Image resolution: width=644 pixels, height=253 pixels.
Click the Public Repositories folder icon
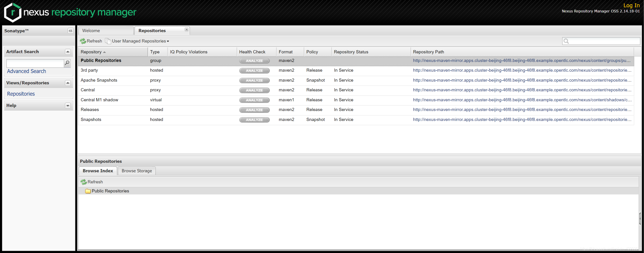point(88,191)
